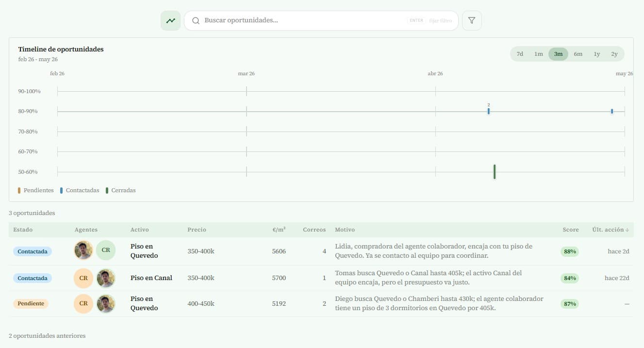644x348 pixels.
Task: Open Piso en Canal asset
Action: pos(151,278)
